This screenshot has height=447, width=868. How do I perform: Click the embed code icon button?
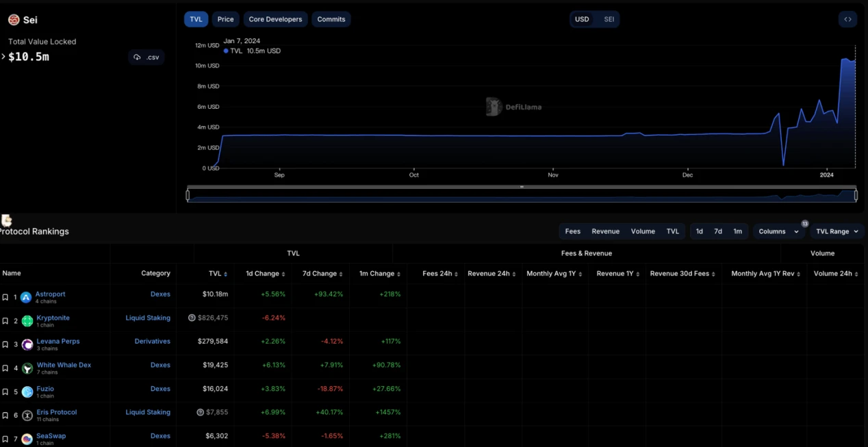coord(847,19)
